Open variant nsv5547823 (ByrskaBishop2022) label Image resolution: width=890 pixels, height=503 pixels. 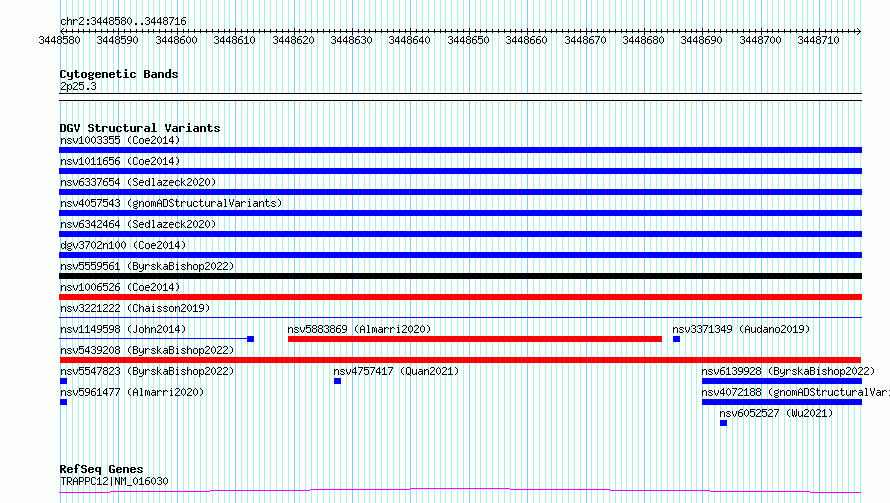[147, 371]
